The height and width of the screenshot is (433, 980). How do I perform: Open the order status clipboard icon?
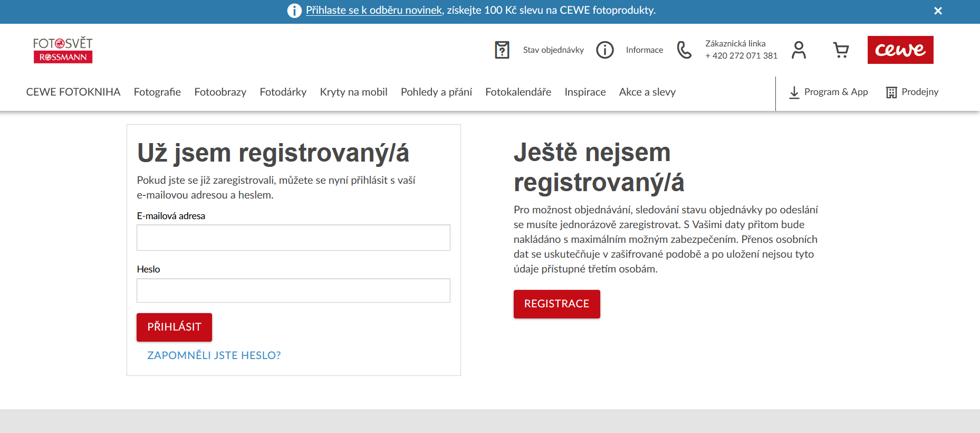click(502, 50)
